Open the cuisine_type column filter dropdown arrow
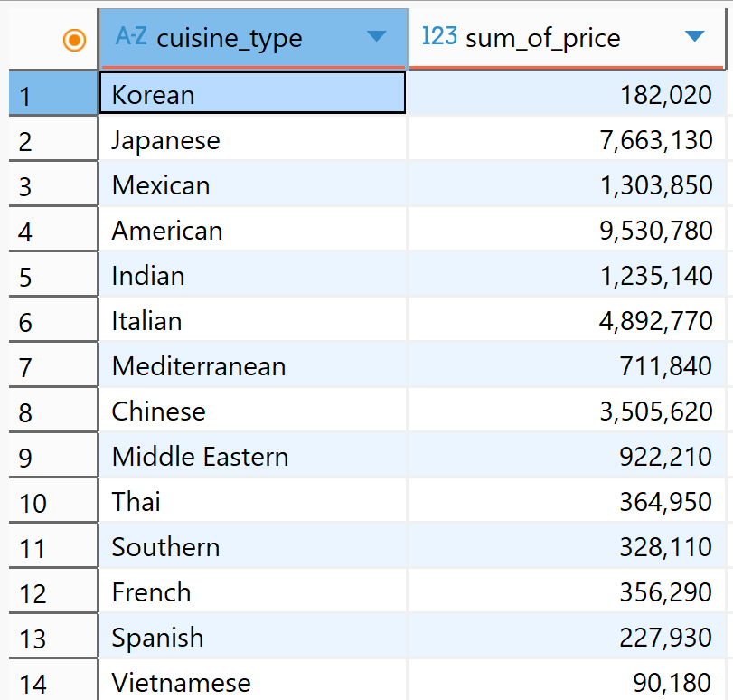 376,36
